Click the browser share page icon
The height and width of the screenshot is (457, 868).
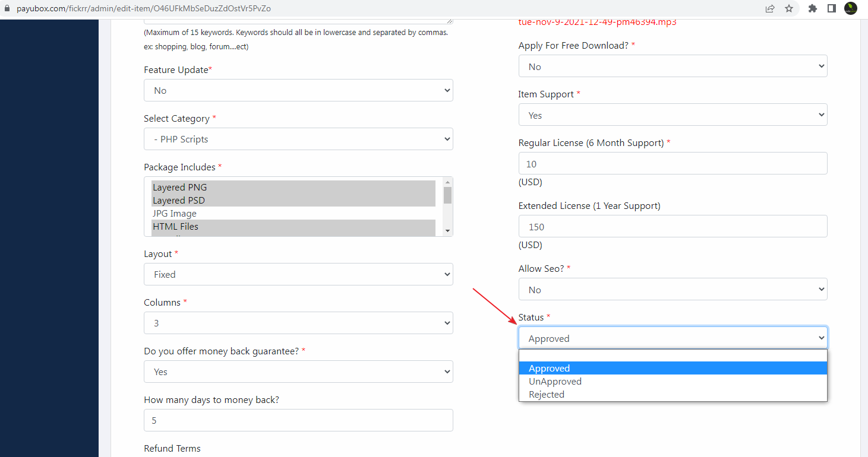[x=770, y=8]
